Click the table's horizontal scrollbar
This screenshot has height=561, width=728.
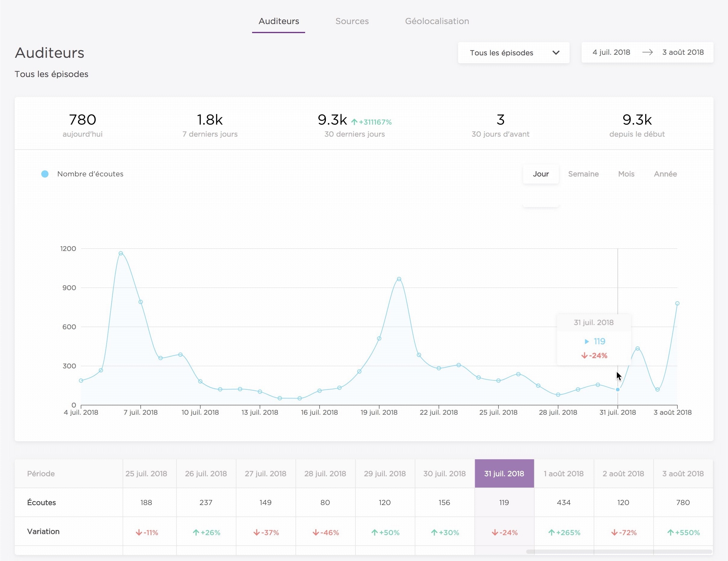[619, 552]
